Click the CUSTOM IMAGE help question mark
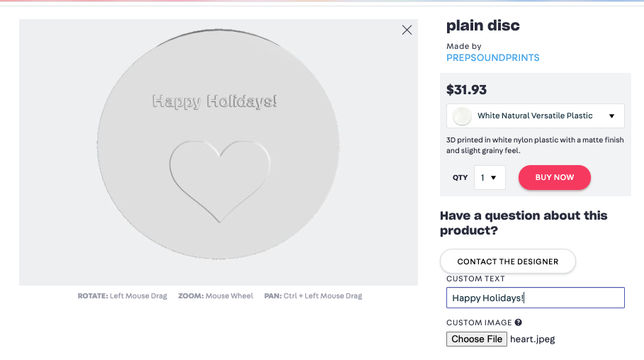 (519, 322)
